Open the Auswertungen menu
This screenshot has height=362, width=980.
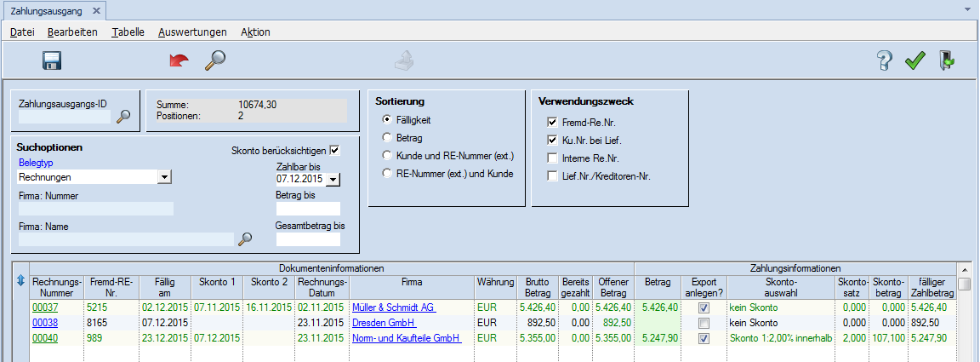192,32
